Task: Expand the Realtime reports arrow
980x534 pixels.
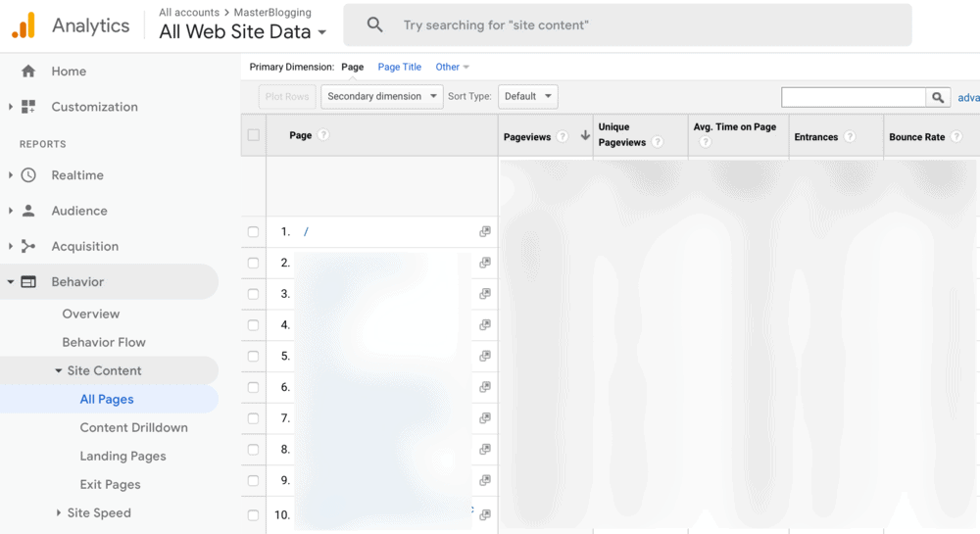Action: (x=10, y=175)
